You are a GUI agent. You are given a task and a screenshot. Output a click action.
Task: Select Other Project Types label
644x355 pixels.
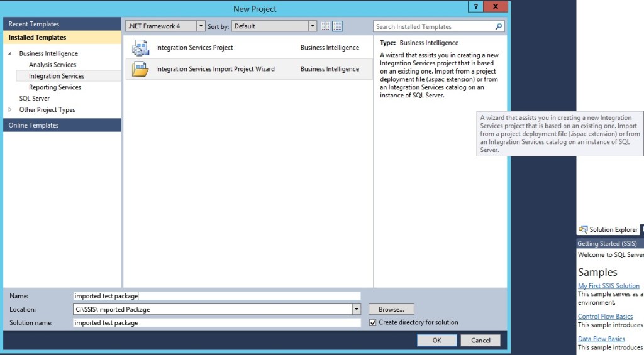(47, 109)
